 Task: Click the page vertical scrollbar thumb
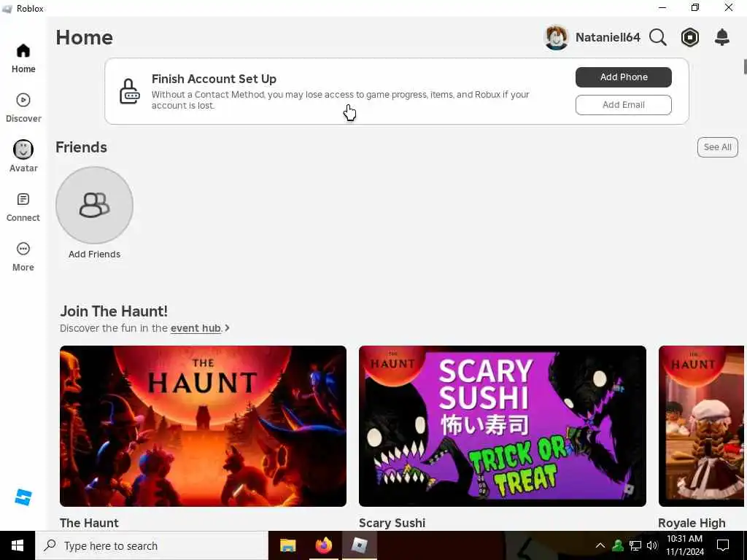[x=745, y=66]
